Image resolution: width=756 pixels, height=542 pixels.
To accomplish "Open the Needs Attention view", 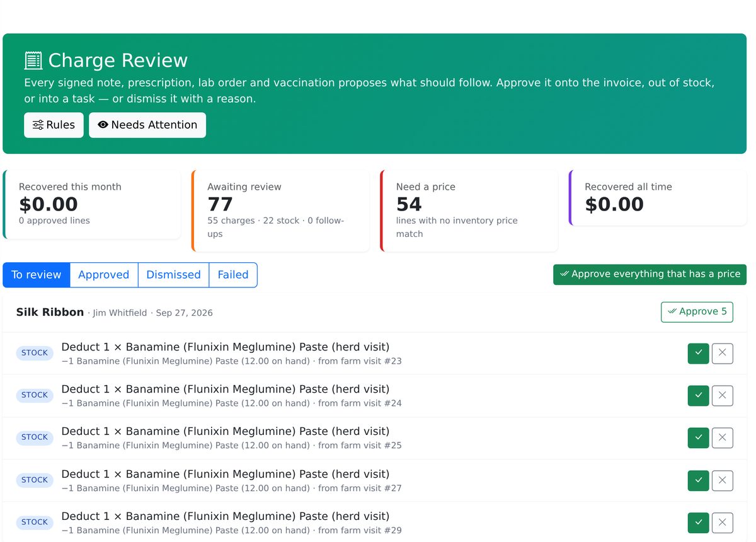I will [147, 125].
